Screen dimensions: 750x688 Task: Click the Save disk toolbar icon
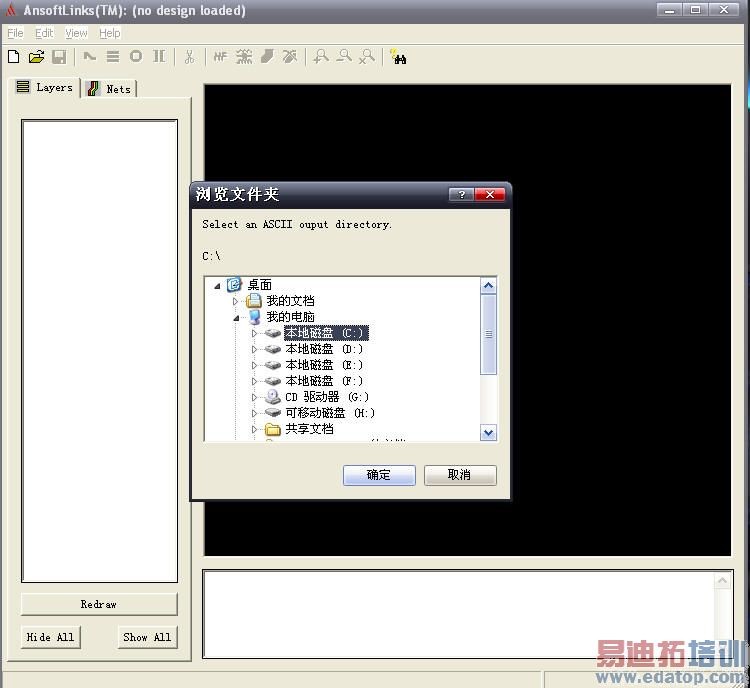[x=59, y=57]
